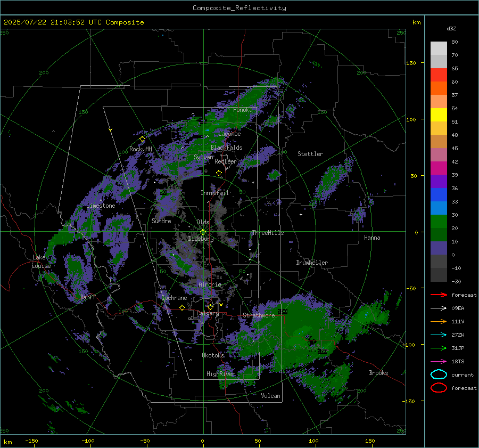Click the Ponoka city label
The width and height of the screenshot is (479, 448).
point(243,110)
